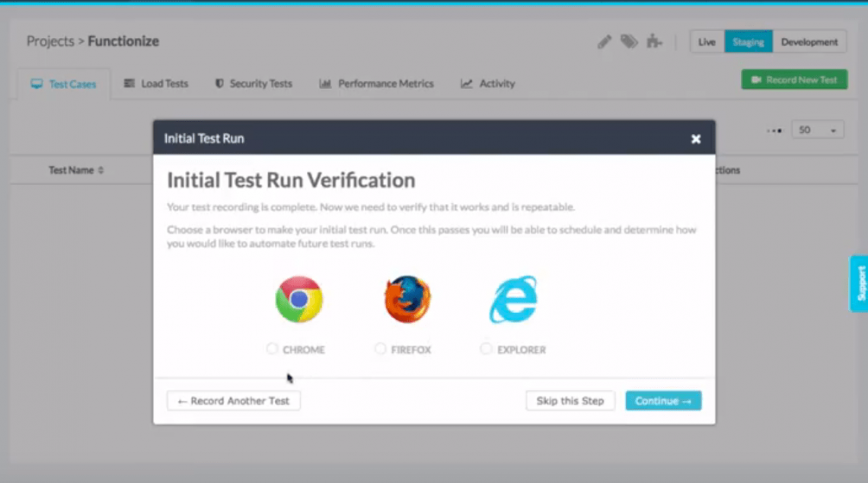Switch environment to Staging
Image resolution: width=868 pixels, height=483 pixels.
[x=748, y=42]
